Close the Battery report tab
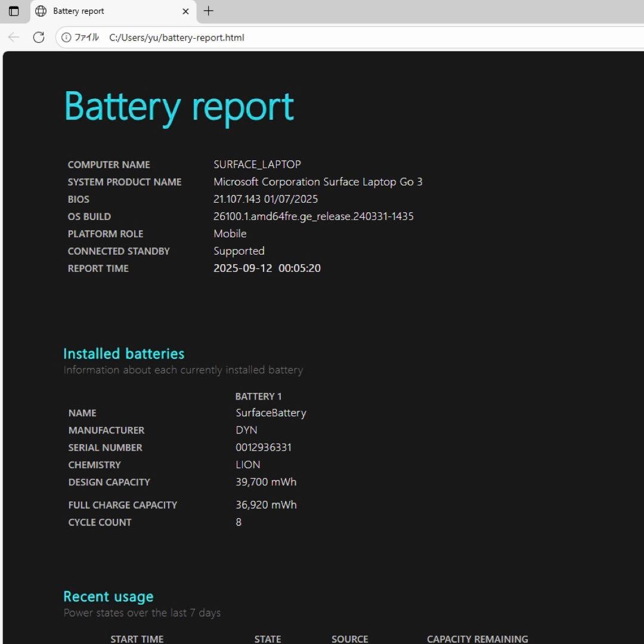 click(x=185, y=11)
